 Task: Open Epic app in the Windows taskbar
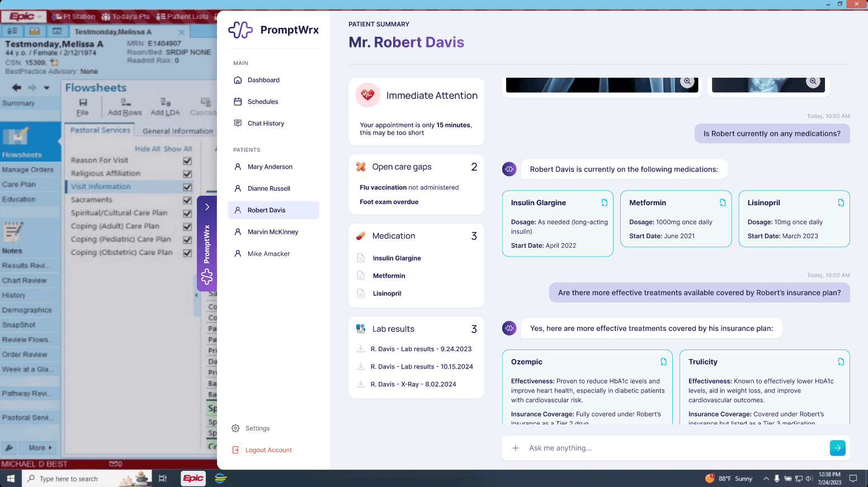(194, 479)
